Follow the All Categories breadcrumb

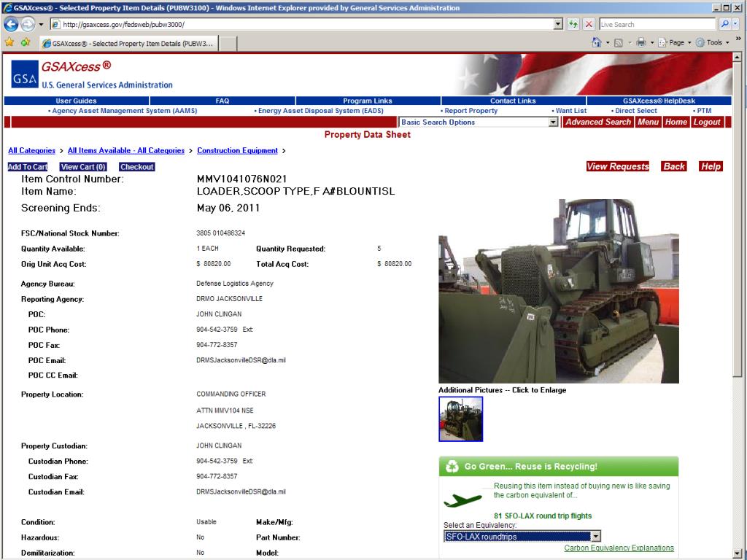[x=31, y=150]
